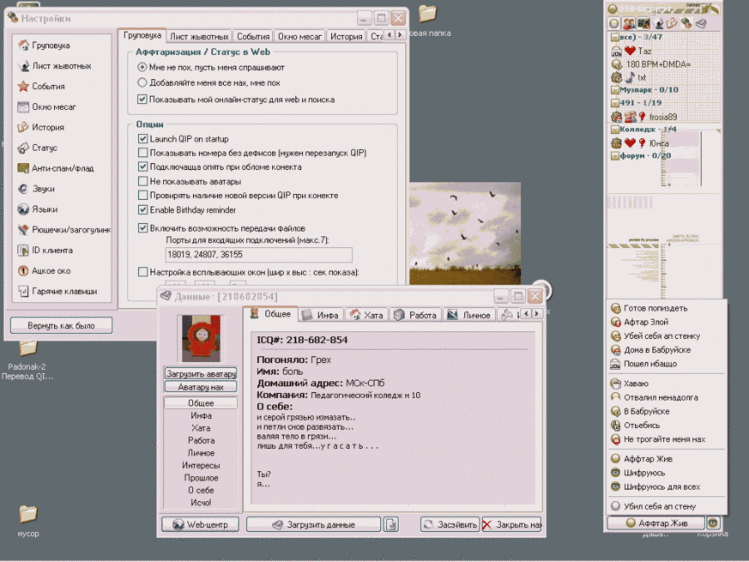Open Гарячие клавиши settings section
749x562 pixels.
click(x=57, y=291)
